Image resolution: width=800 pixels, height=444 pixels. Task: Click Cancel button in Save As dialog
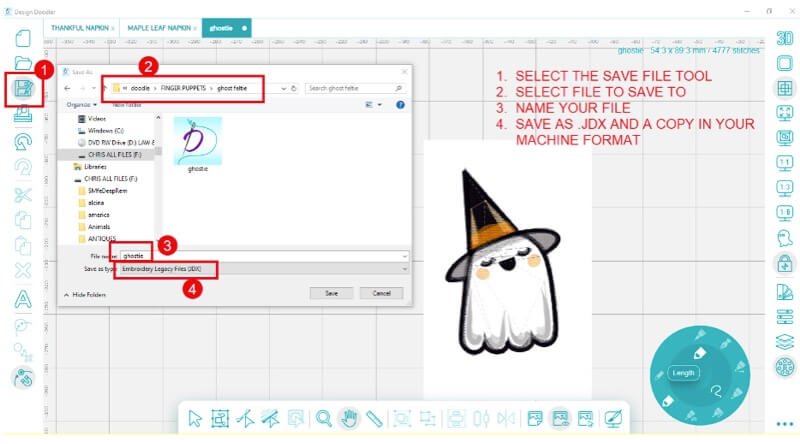tap(381, 293)
